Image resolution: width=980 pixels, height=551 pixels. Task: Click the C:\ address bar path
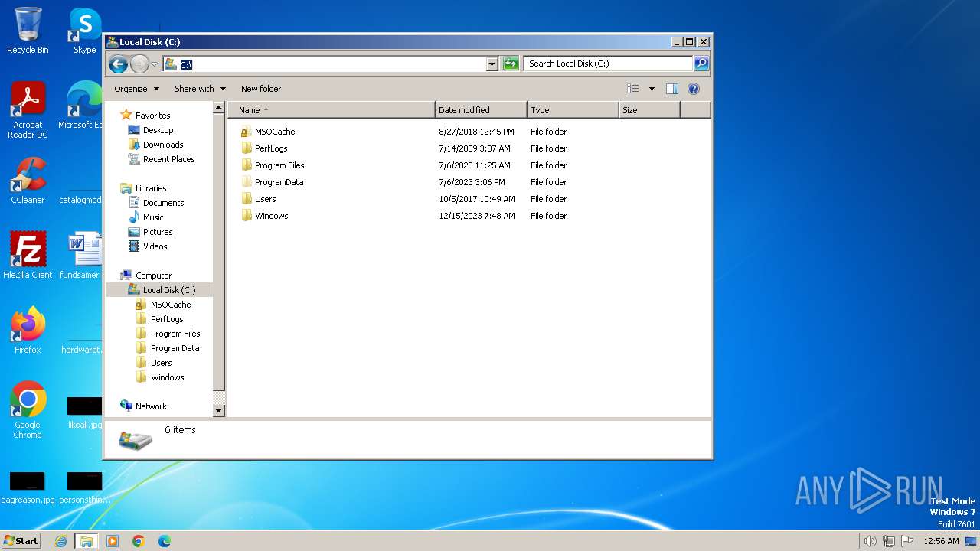[186, 64]
